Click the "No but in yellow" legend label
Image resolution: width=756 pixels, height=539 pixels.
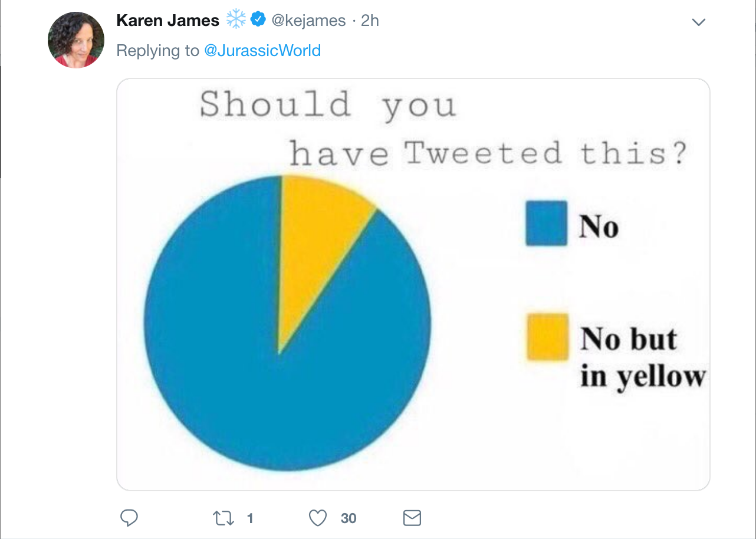tap(642, 357)
